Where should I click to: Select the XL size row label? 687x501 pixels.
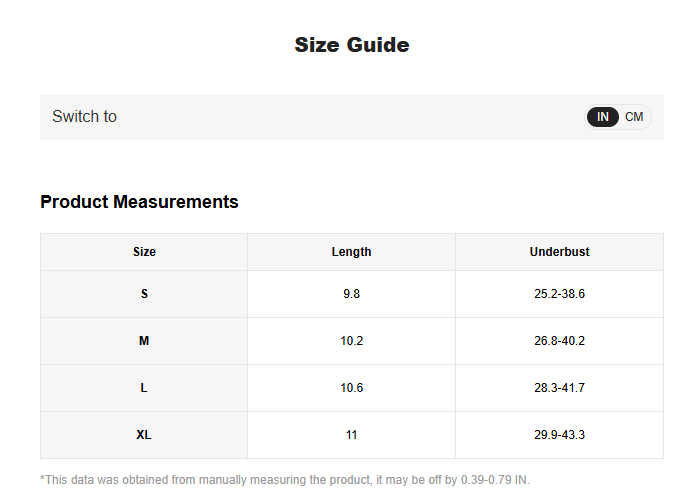[144, 435]
